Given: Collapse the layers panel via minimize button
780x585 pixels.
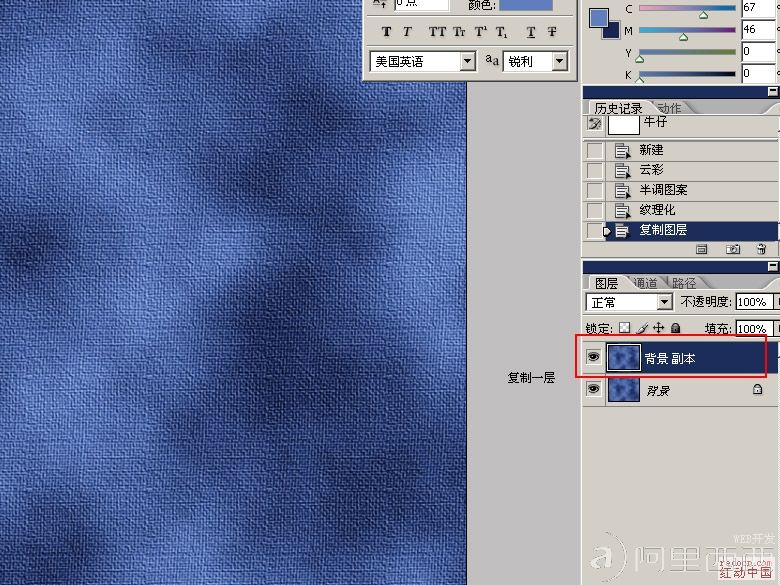Looking at the screenshot, I should 772,267.
